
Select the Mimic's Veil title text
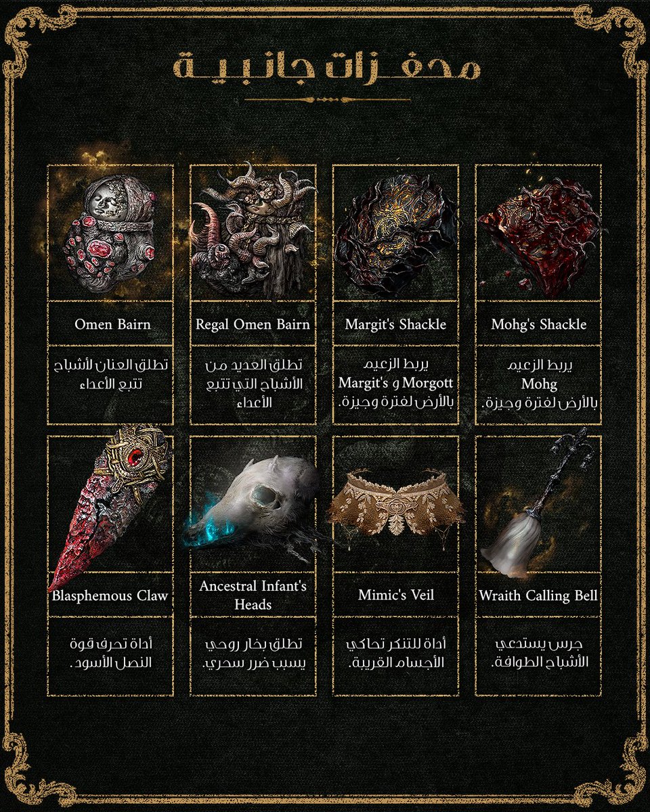click(396, 595)
